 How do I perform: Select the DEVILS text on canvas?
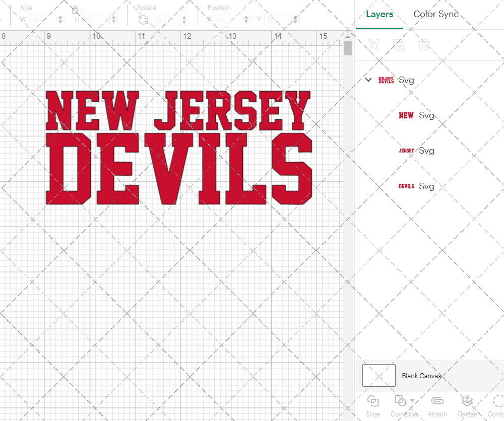179,169
